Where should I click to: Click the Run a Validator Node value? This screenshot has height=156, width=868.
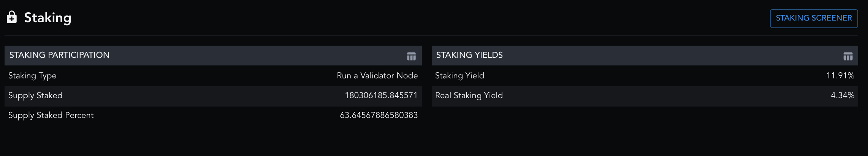click(x=377, y=76)
